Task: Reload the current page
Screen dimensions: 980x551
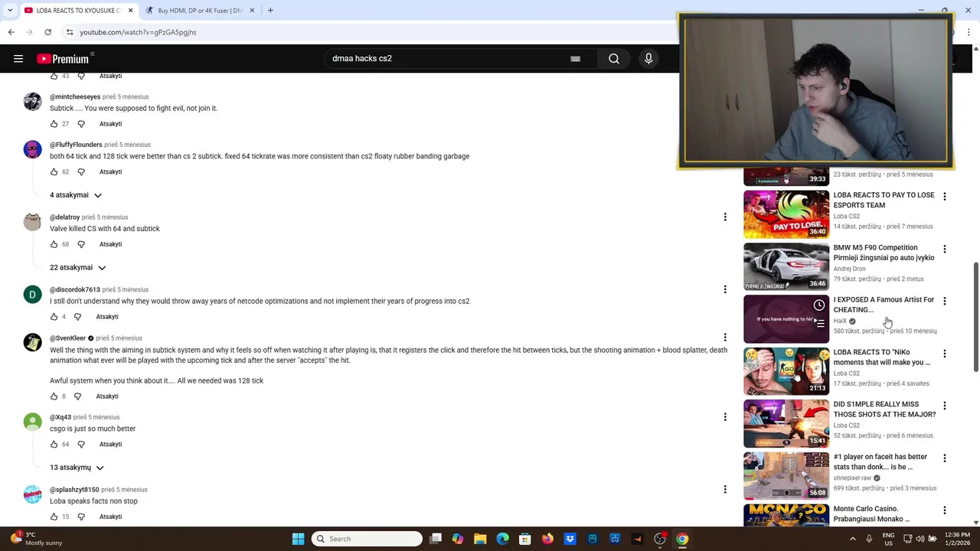Action: (47, 32)
